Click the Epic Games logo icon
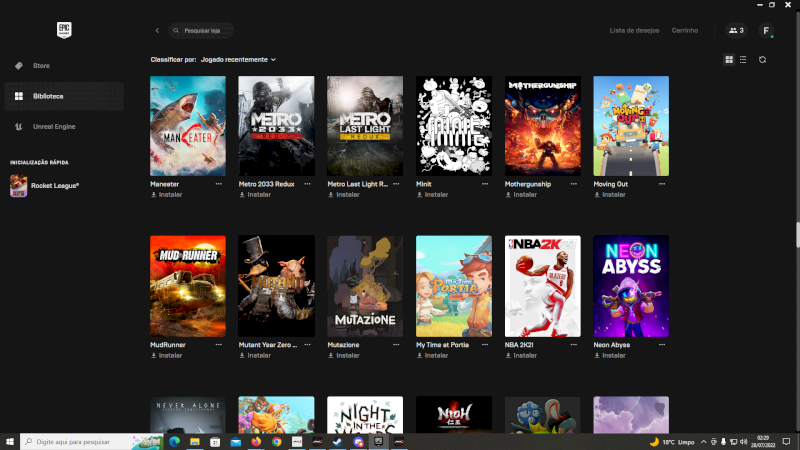The height and width of the screenshot is (450, 800). click(63, 30)
